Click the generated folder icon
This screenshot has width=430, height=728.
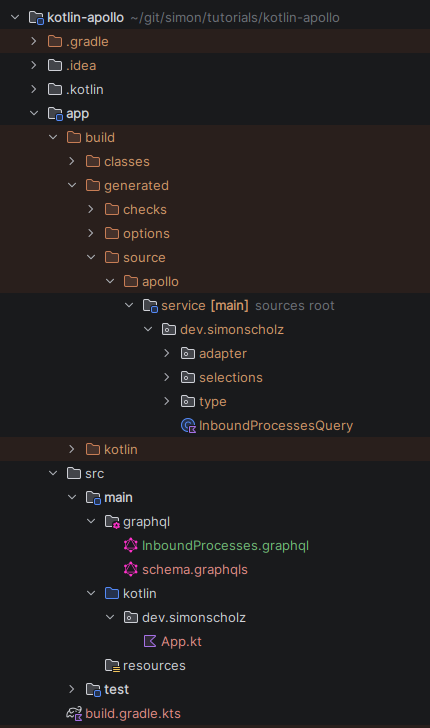[x=93, y=185]
